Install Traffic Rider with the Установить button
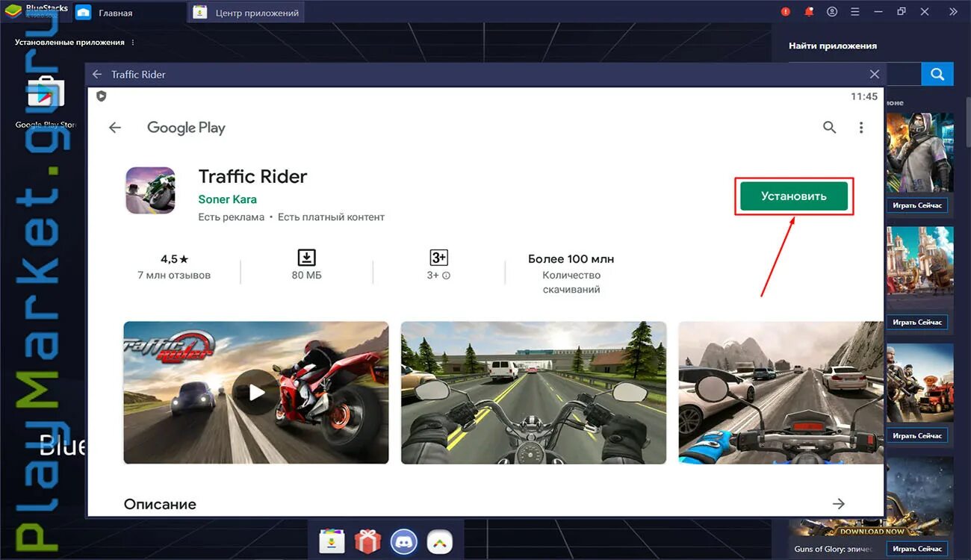The image size is (971, 560). pos(794,196)
